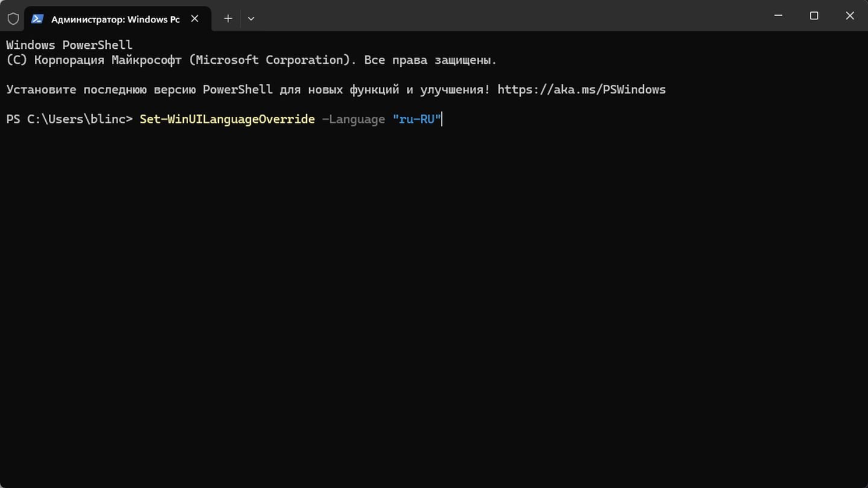Expand the new tab profile dropdown
This screenshot has height=488, width=868.
click(251, 19)
